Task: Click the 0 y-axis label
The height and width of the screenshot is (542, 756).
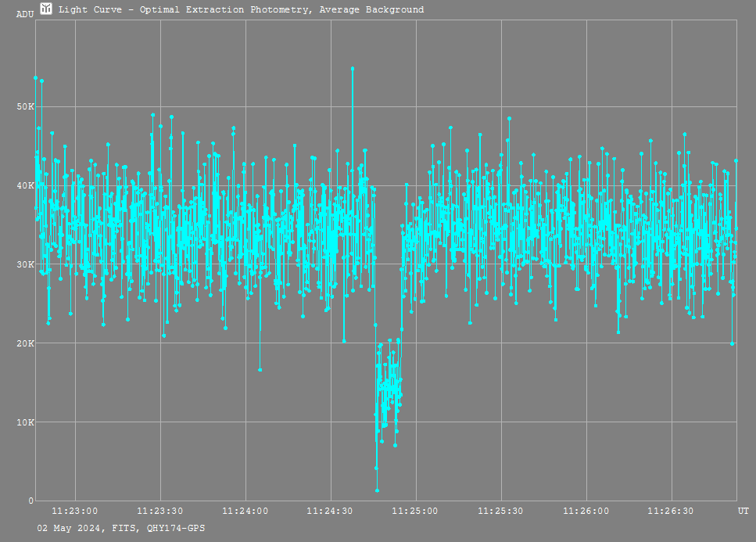Action: tap(31, 501)
